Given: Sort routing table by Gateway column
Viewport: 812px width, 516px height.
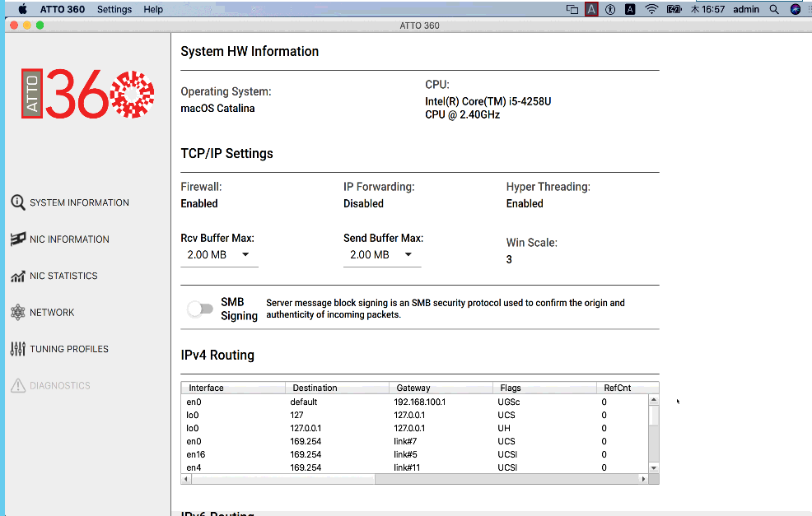Looking at the screenshot, I should pyautogui.click(x=441, y=388).
